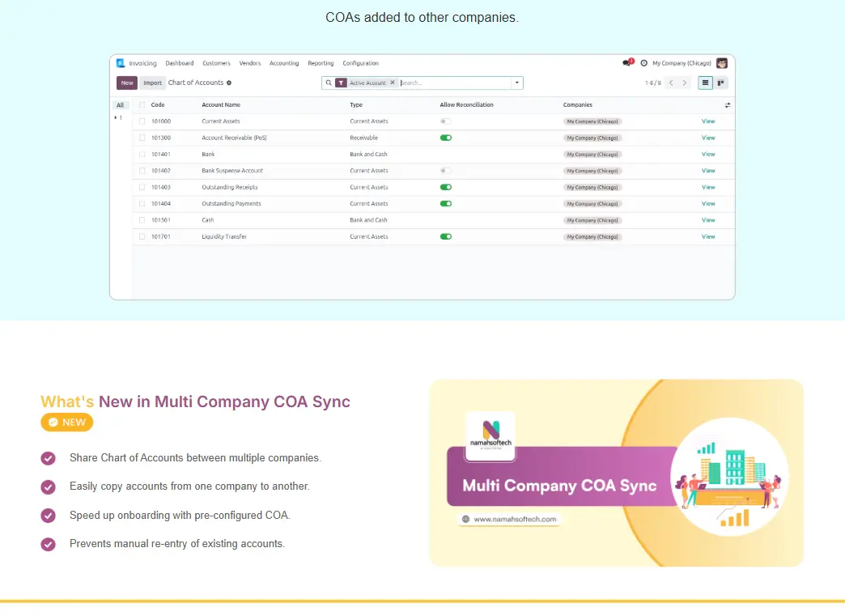Open the messages chat notification icon
The image size is (845, 616).
click(626, 63)
